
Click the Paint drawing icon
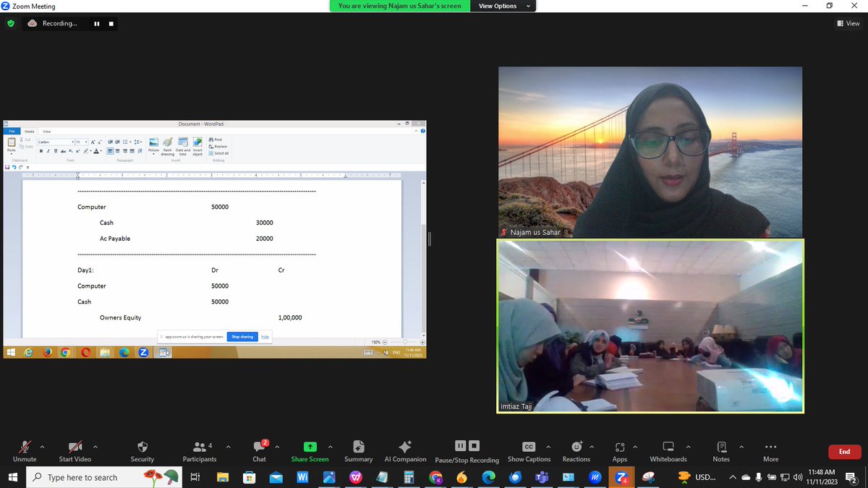click(167, 145)
